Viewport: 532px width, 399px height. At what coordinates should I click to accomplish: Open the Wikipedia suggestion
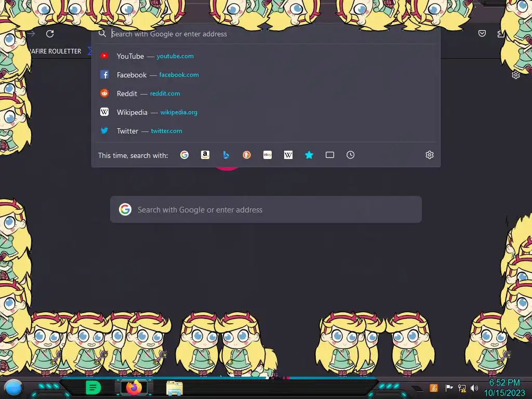pyautogui.click(x=265, y=112)
